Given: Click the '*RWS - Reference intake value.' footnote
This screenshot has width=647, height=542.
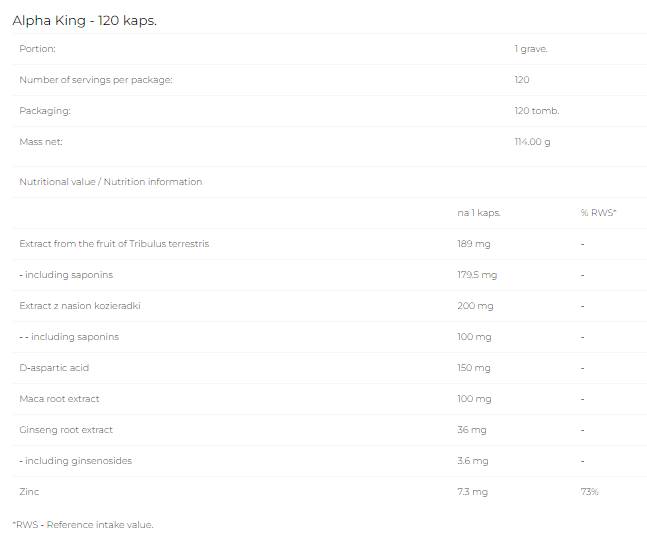Looking at the screenshot, I should 83,524.
